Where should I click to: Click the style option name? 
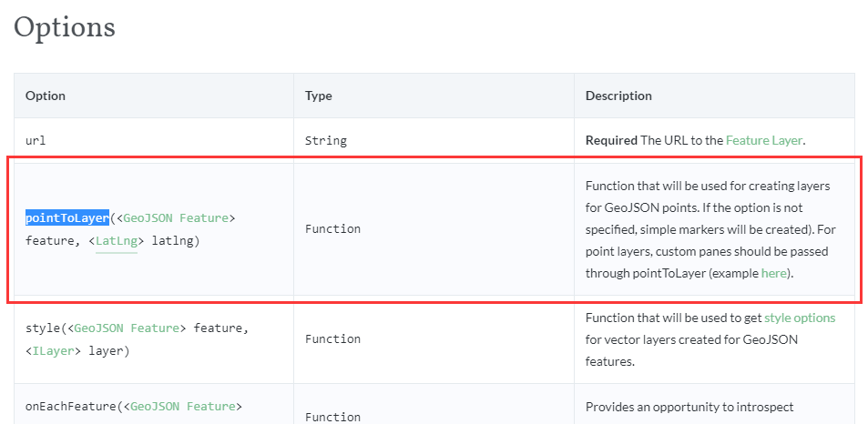pyautogui.click(x=43, y=328)
